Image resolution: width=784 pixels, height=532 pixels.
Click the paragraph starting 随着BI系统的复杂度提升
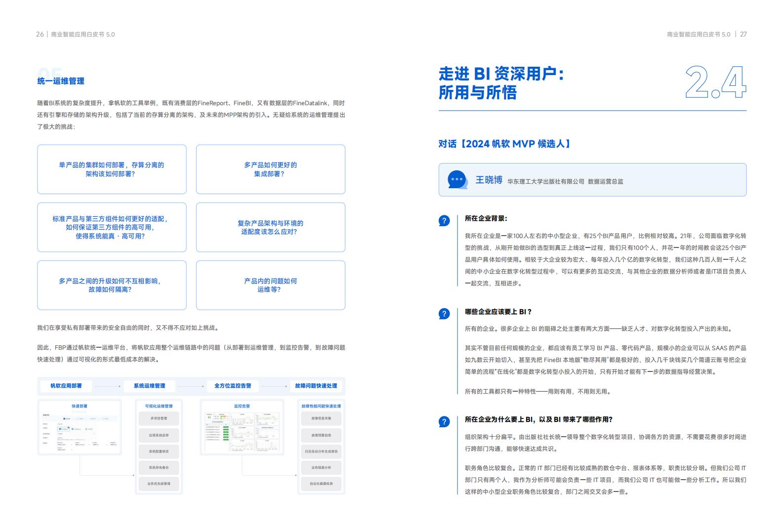coord(191,115)
